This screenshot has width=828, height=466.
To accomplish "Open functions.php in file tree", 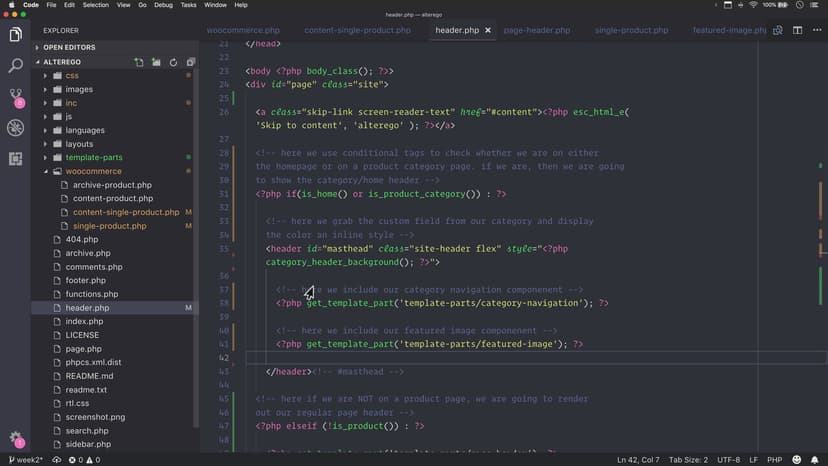I will pyautogui.click(x=91, y=294).
